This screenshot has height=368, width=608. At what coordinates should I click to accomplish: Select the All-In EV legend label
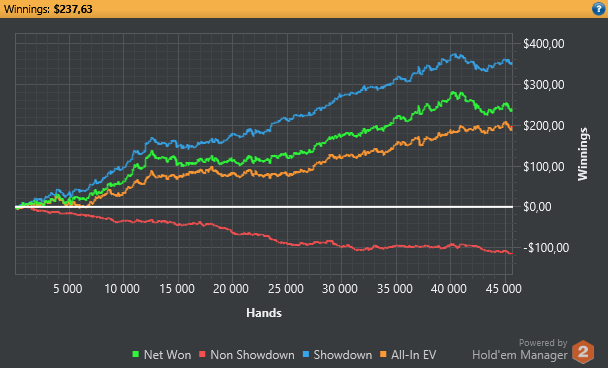(414, 354)
